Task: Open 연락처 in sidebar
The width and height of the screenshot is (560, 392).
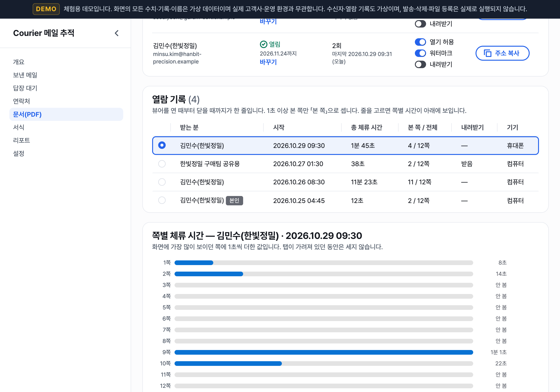Action: coord(66,101)
